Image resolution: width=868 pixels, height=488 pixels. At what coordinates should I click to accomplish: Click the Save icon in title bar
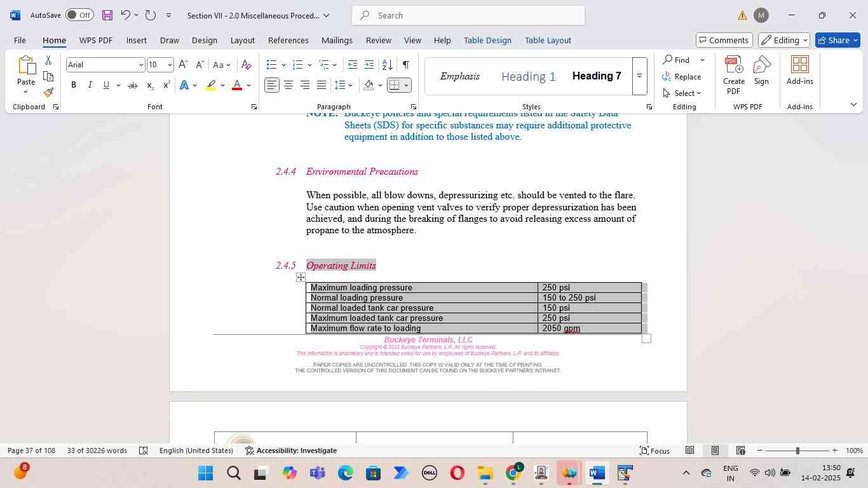[x=107, y=15]
